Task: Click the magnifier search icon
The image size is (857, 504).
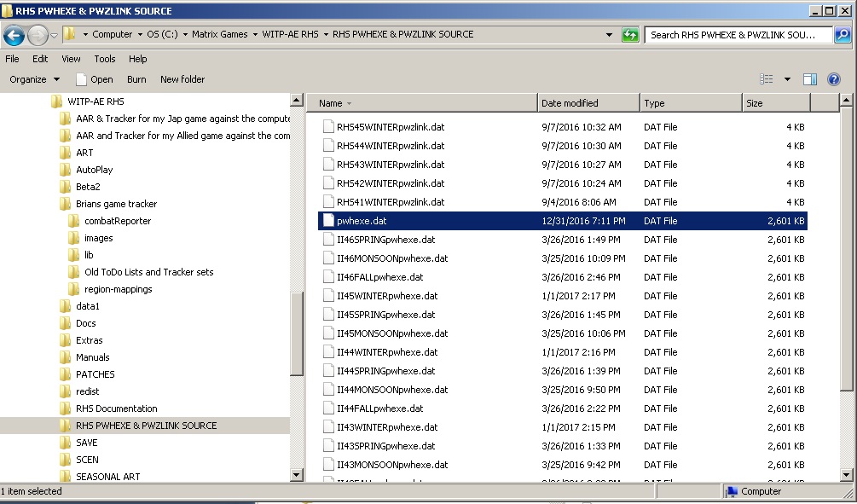Action: click(x=843, y=35)
